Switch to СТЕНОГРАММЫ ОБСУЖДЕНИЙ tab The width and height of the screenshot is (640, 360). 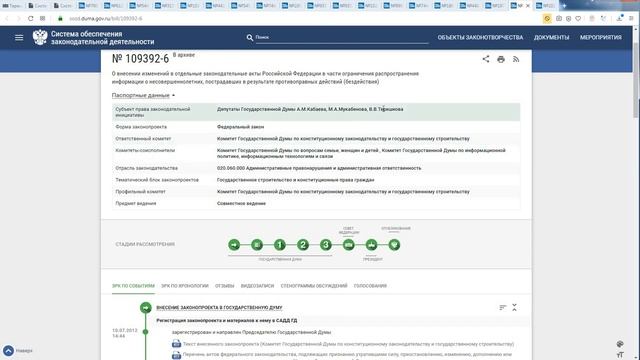(x=314, y=286)
